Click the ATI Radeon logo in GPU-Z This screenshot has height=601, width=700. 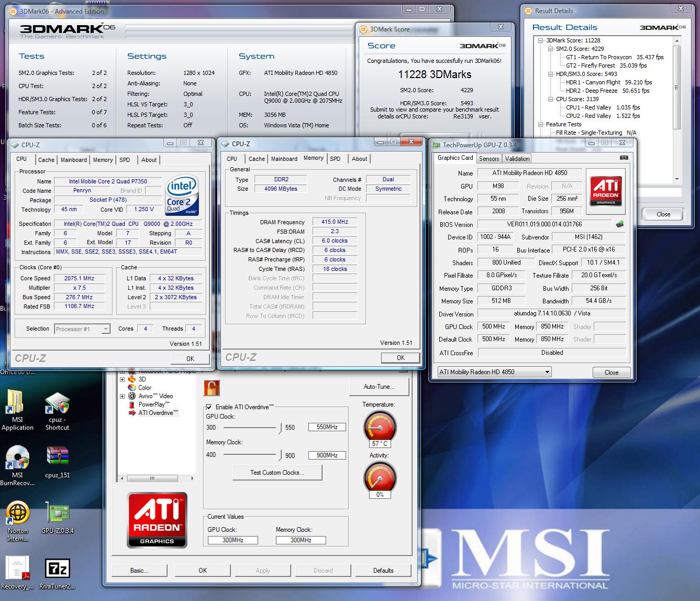point(606,190)
